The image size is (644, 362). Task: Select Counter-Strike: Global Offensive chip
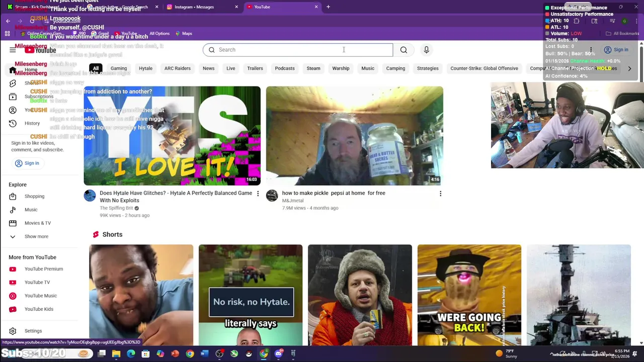click(x=484, y=68)
